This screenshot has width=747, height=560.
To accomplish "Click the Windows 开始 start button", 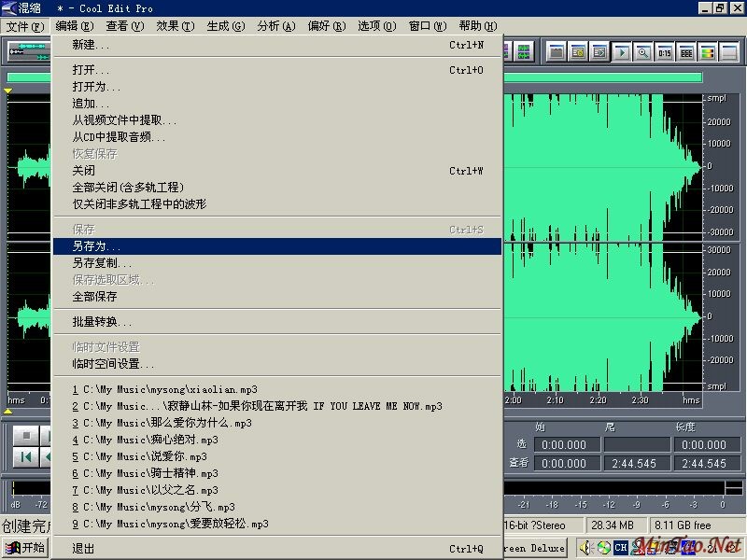I will 25,548.
